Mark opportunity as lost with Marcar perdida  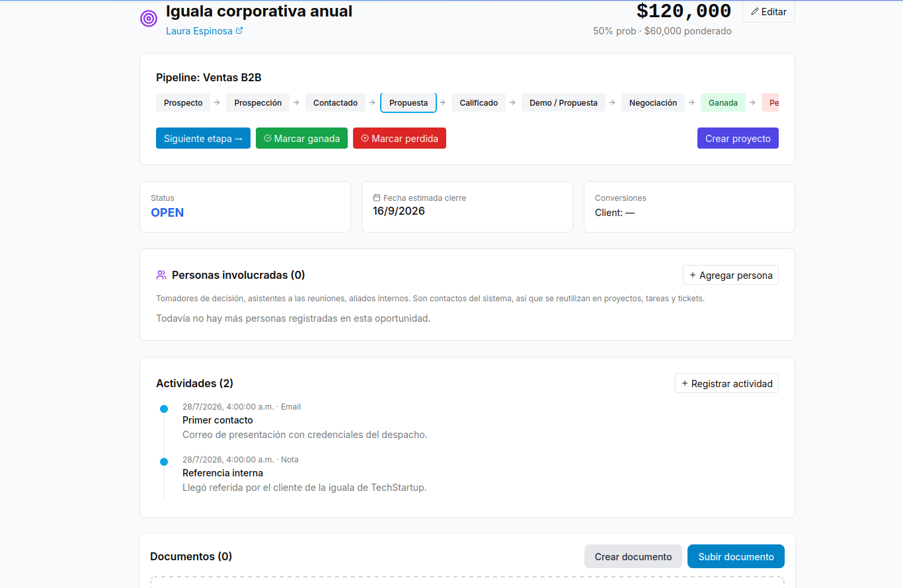tap(399, 138)
